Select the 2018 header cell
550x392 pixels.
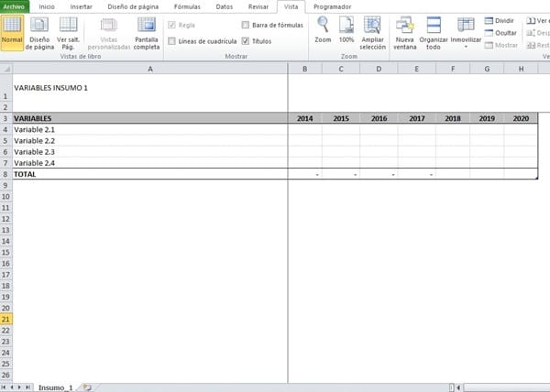coord(453,118)
